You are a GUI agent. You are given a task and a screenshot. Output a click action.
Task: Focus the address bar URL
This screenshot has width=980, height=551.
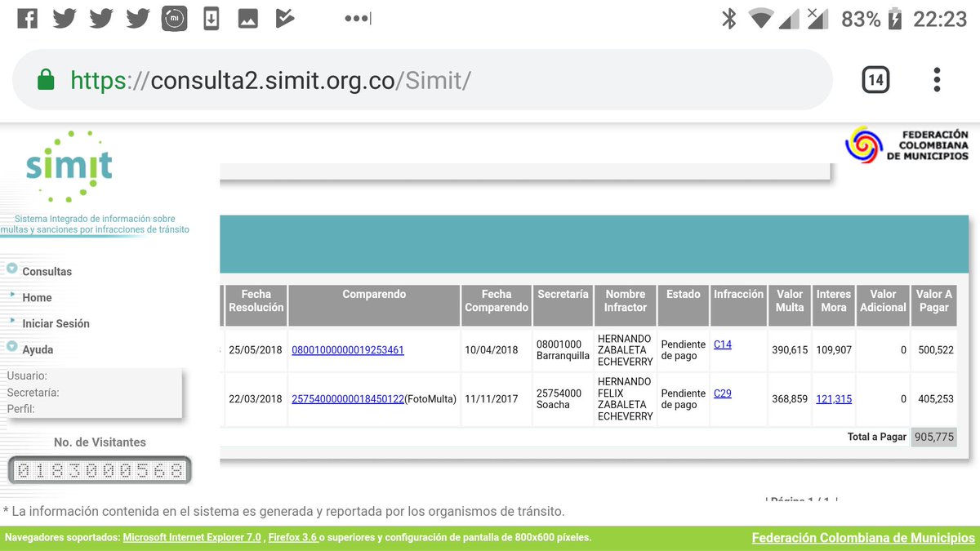coord(270,80)
